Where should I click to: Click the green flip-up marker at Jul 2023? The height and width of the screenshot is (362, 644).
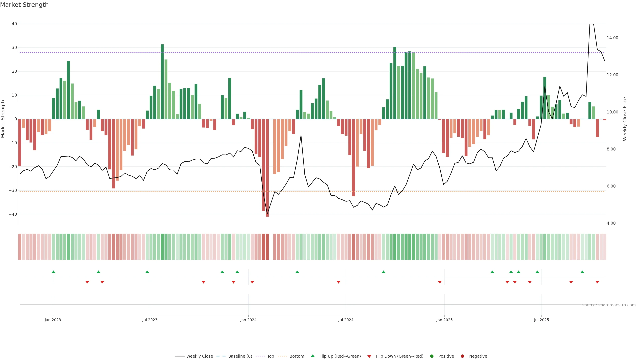point(147,272)
